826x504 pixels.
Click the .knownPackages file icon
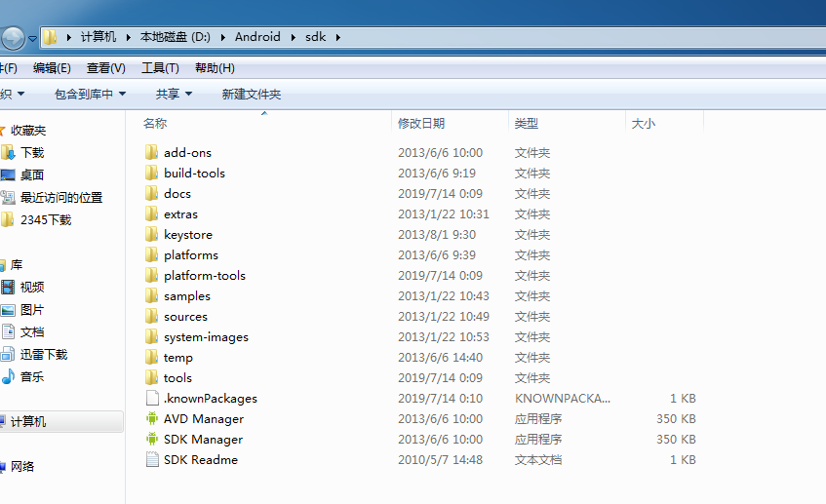coord(152,398)
